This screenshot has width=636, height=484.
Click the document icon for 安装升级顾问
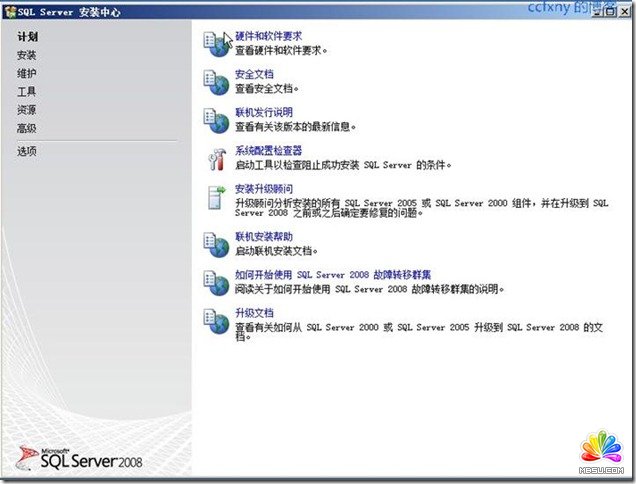pyautogui.click(x=216, y=197)
